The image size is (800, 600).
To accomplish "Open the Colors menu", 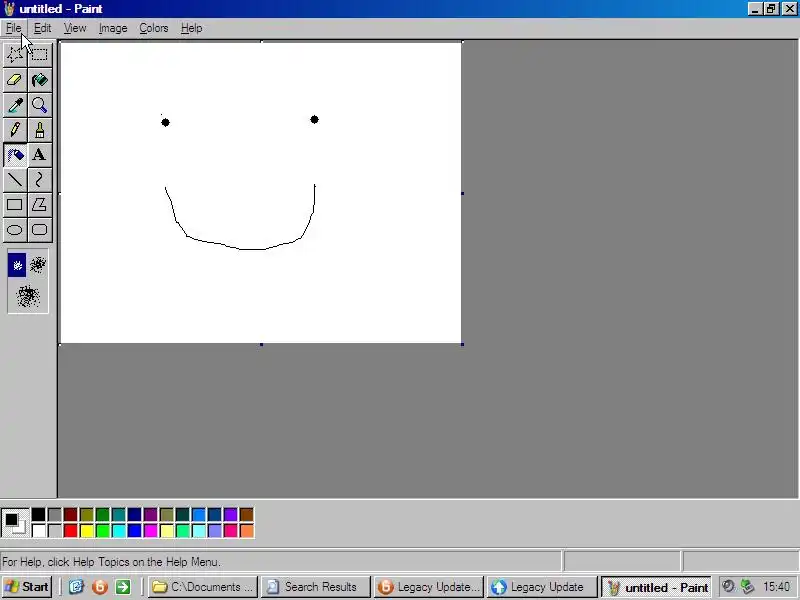I will click(x=154, y=28).
